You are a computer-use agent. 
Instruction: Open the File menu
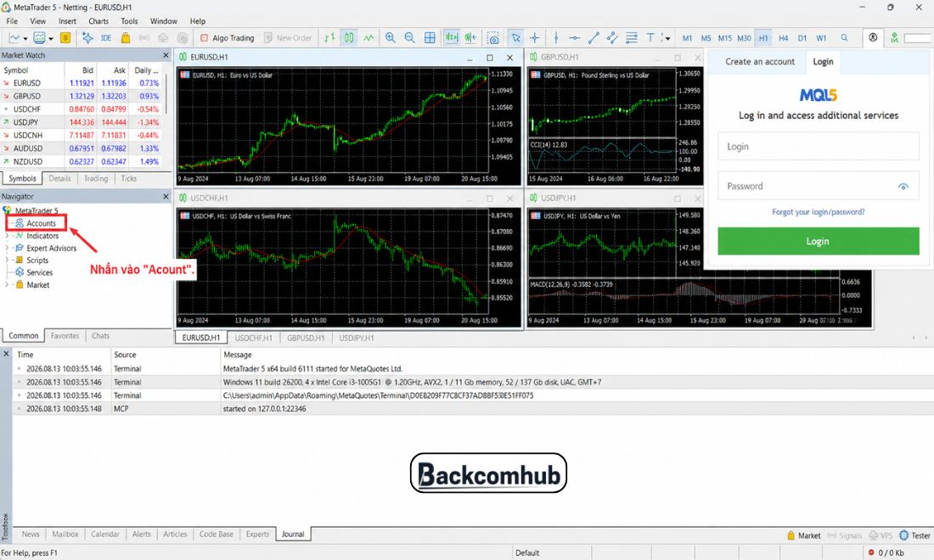pyautogui.click(x=12, y=21)
